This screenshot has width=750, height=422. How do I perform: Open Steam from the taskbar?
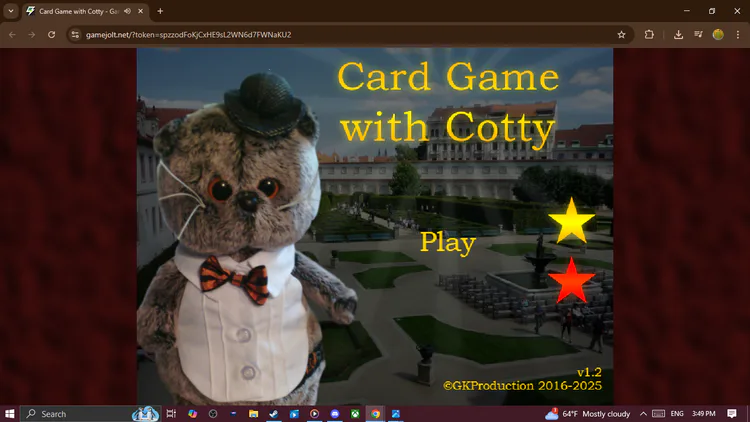274,414
